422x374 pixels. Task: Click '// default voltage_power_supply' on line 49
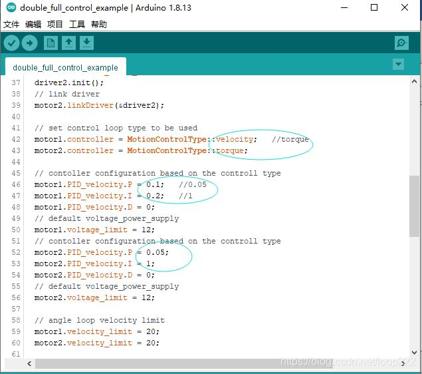point(107,218)
